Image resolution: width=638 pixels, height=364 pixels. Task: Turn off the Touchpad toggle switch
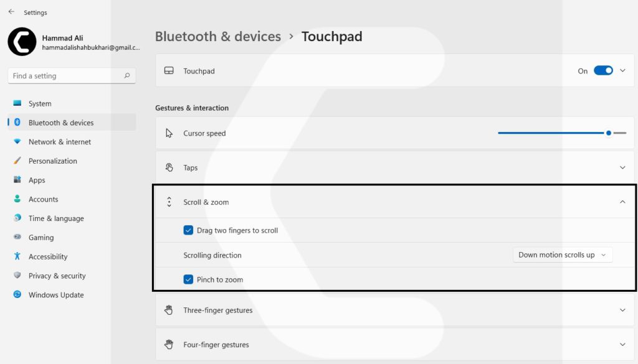[603, 71]
